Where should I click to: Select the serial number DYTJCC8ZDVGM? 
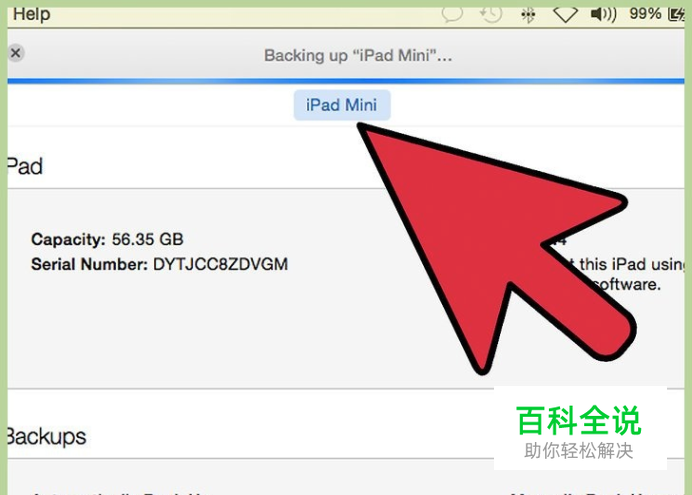[220, 264]
